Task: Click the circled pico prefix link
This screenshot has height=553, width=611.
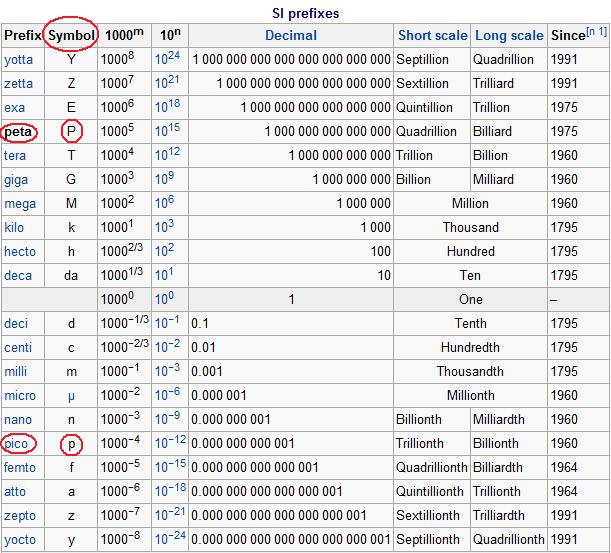Action: coord(18,443)
